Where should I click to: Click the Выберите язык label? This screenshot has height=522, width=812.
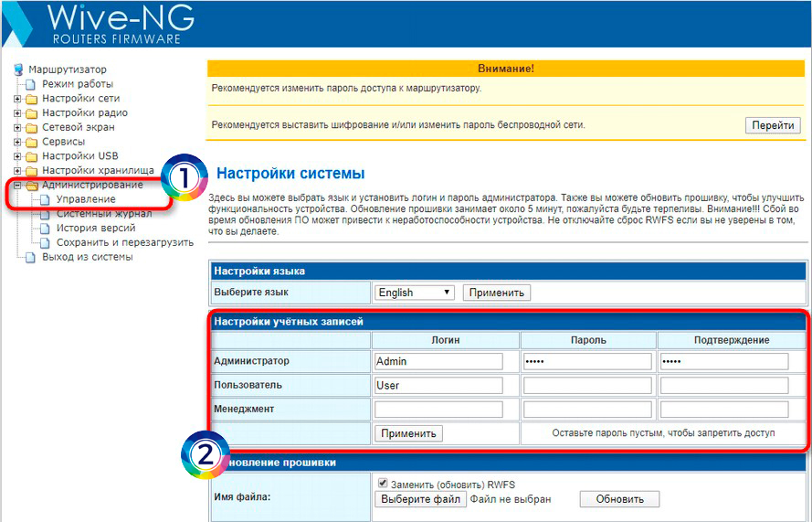click(x=251, y=293)
